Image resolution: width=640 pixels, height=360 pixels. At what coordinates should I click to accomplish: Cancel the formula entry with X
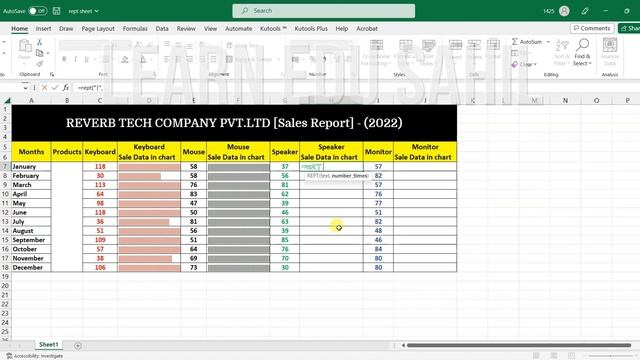coord(44,88)
